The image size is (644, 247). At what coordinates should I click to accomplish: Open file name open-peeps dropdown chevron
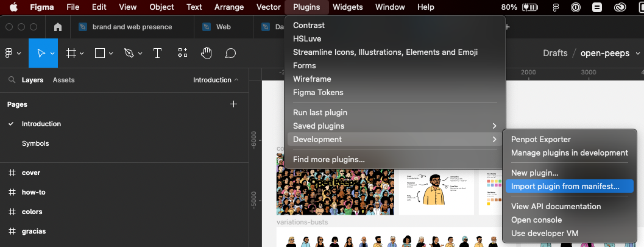[638, 54]
